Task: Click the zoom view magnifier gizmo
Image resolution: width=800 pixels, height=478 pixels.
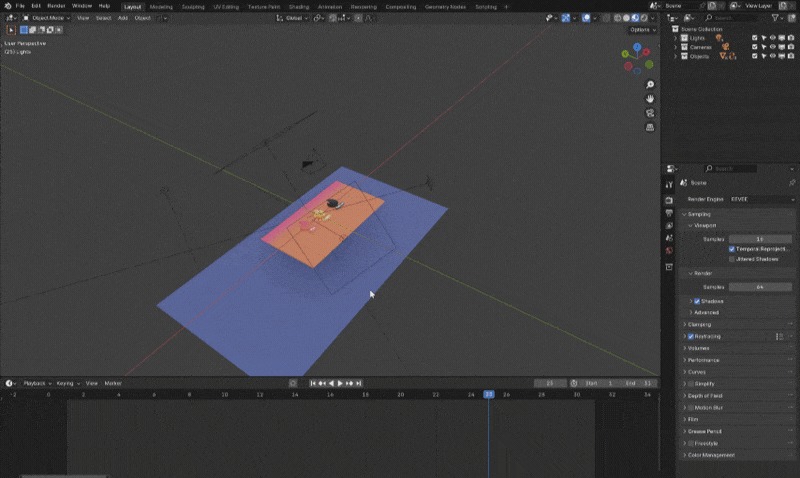Action: pyautogui.click(x=650, y=85)
